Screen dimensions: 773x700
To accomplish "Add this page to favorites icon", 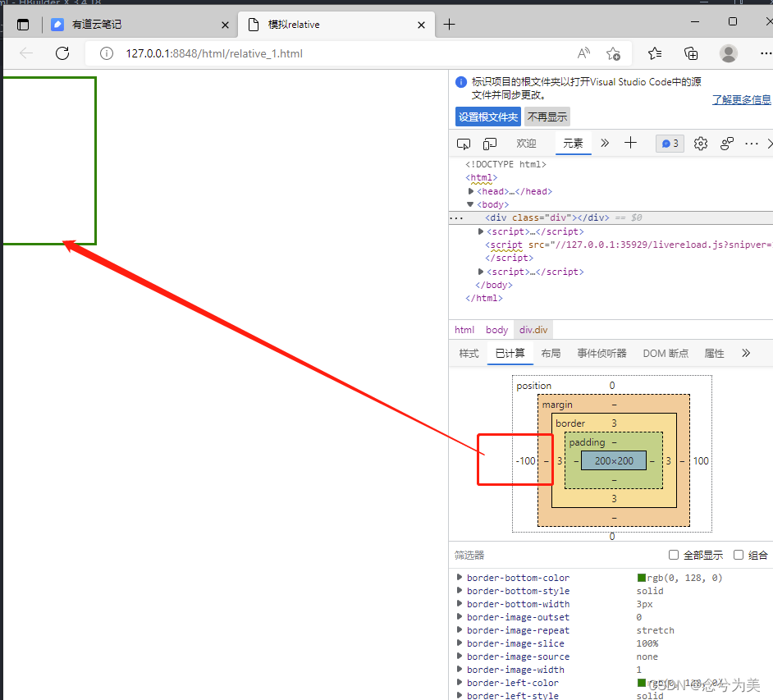I will click(613, 53).
